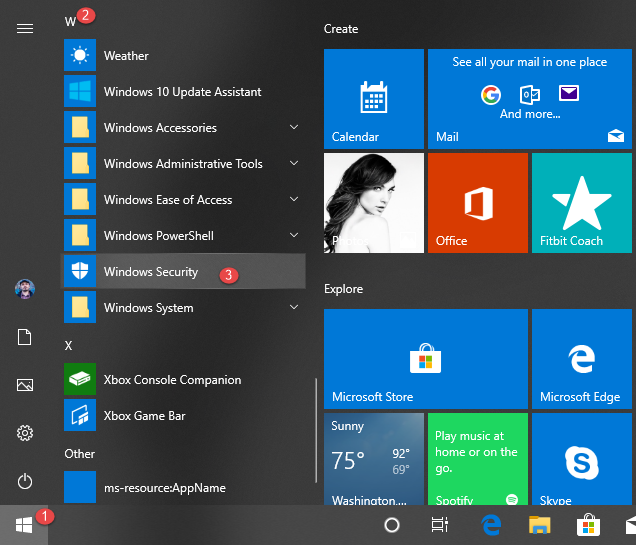Viewport: 636px width, 545px height.
Task: Open the Skype tile
Action: (x=582, y=459)
